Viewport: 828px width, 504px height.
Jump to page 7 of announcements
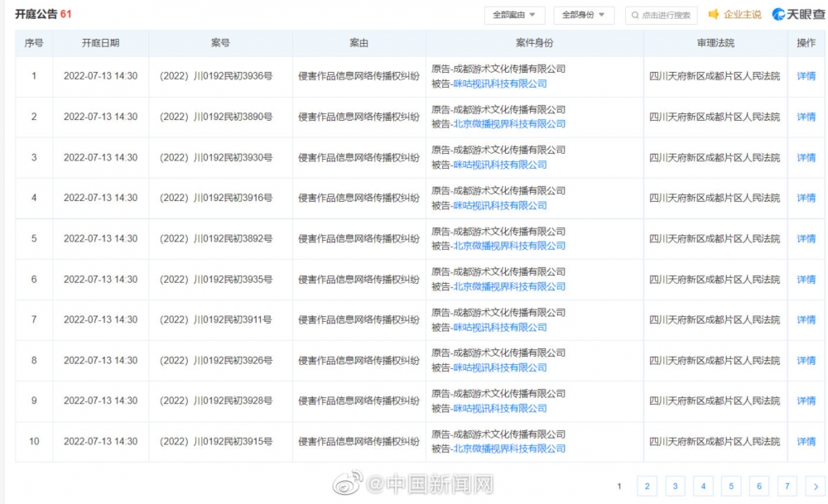(x=787, y=487)
